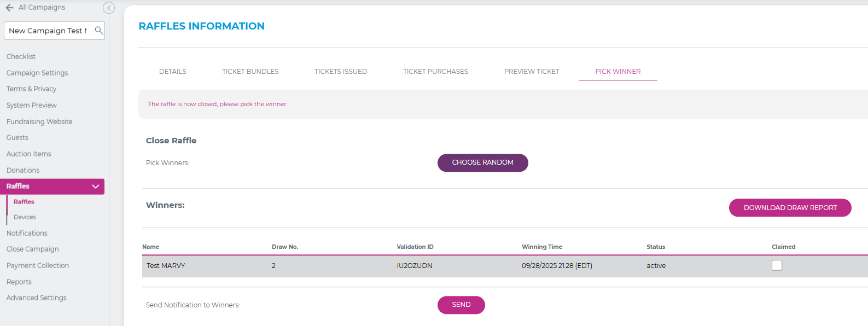
Task: Click the campaign name search field
Action: tap(48, 31)
